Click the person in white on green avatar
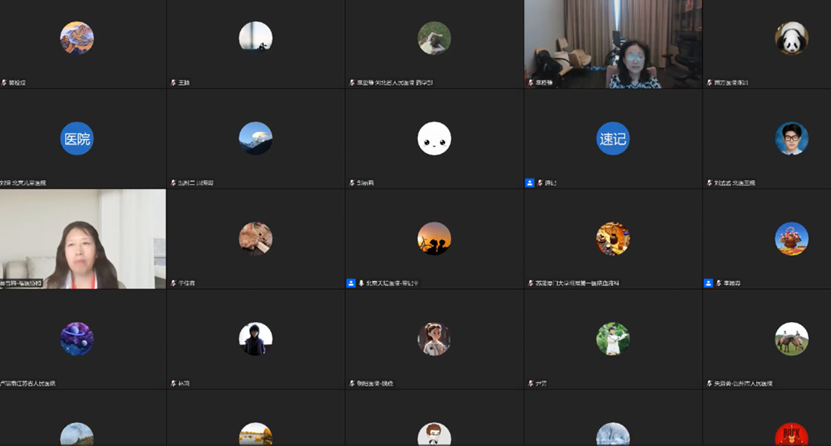This screenshot has width=831, height=446. coord(613,339)
